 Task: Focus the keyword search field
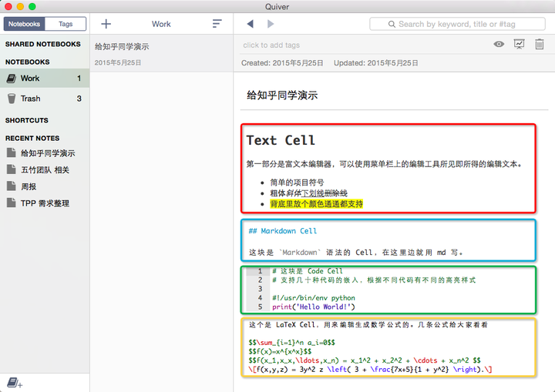[x=457, y=24]
